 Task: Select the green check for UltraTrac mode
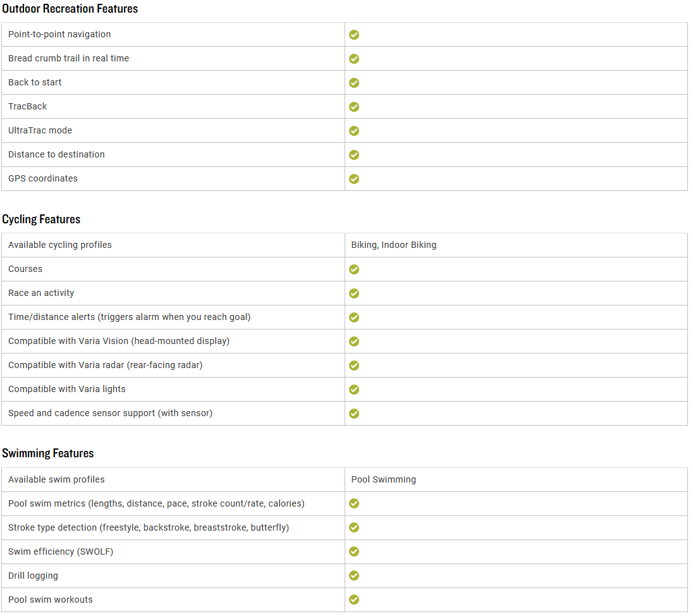[x=354, y=131]
